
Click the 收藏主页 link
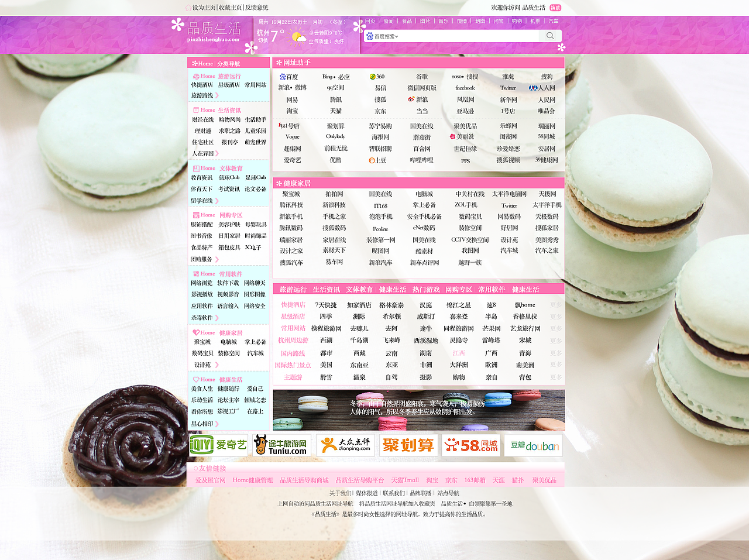[x=231, y=8]
